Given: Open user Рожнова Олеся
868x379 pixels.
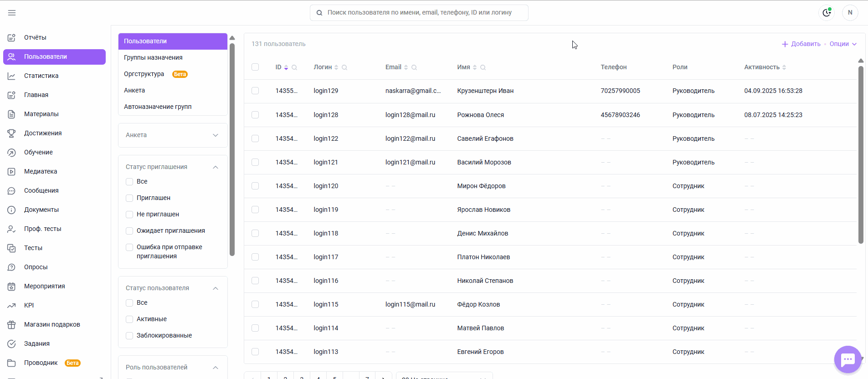Looking at the screenshot, I should (x=480, y=115).
